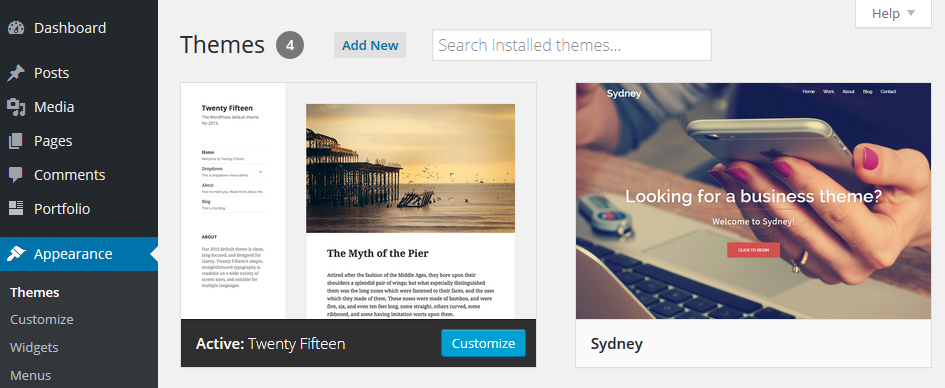This screenshot has height=388, width=945.
Task: Expand the Help dropdown tab
Action: (x=893, y=13)
